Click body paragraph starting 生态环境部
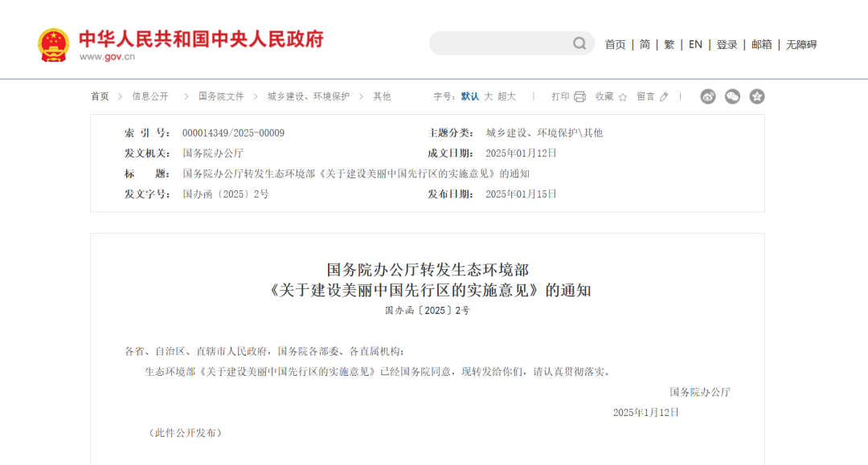The image size is (868, 465). point(378,372)
